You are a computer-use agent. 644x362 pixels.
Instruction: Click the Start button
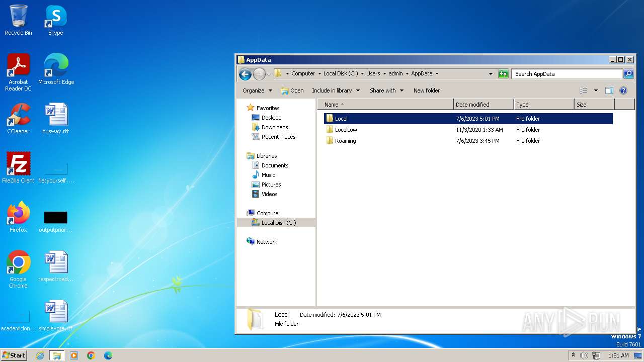click(14, 355)
